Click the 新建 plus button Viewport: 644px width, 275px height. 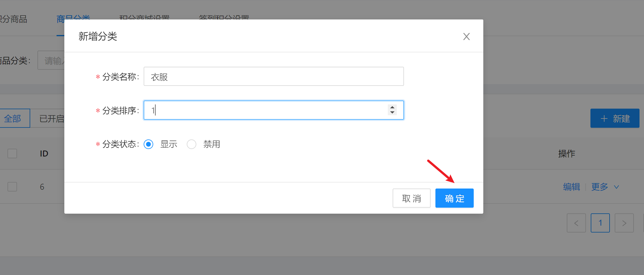(x=615, y=118)
